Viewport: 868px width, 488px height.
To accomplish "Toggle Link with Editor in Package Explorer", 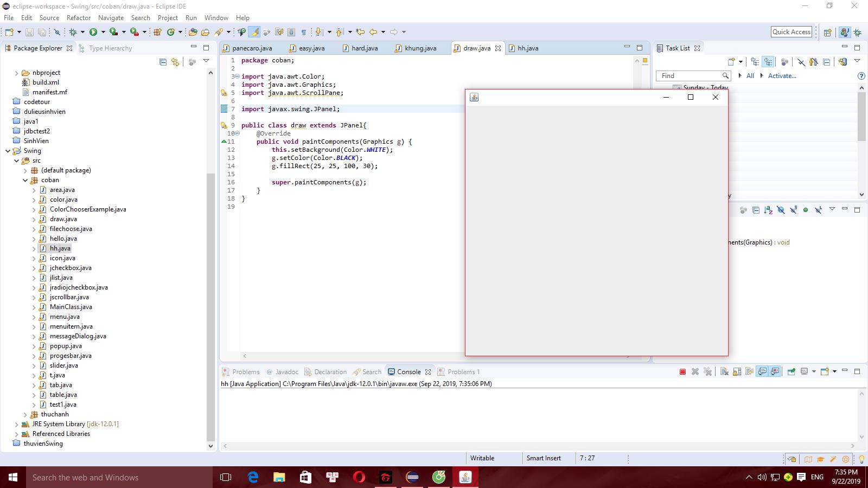I will tap(175, 62).
